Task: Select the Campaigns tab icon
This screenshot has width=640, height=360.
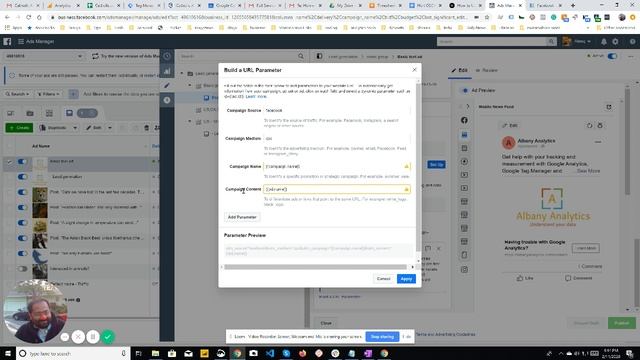Action: [x=30, y=113]
